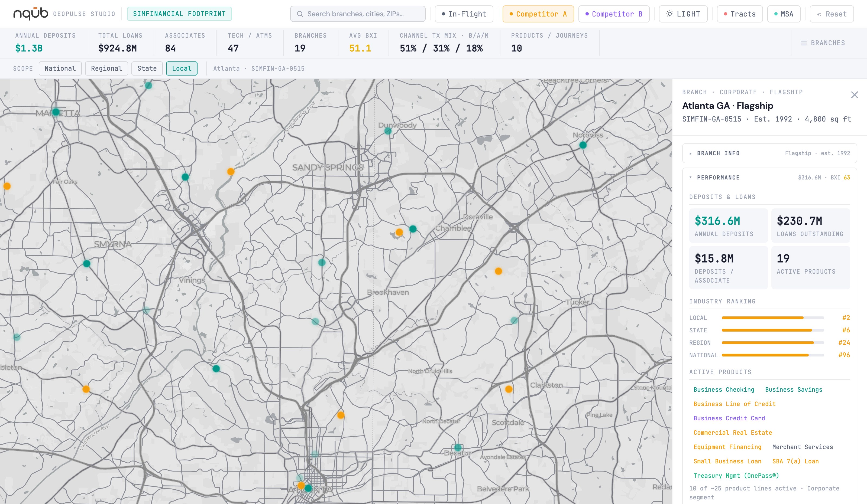Select the teal map marker at Norcross
Viewport: 867px width, 504px height.
pos(583,145)
